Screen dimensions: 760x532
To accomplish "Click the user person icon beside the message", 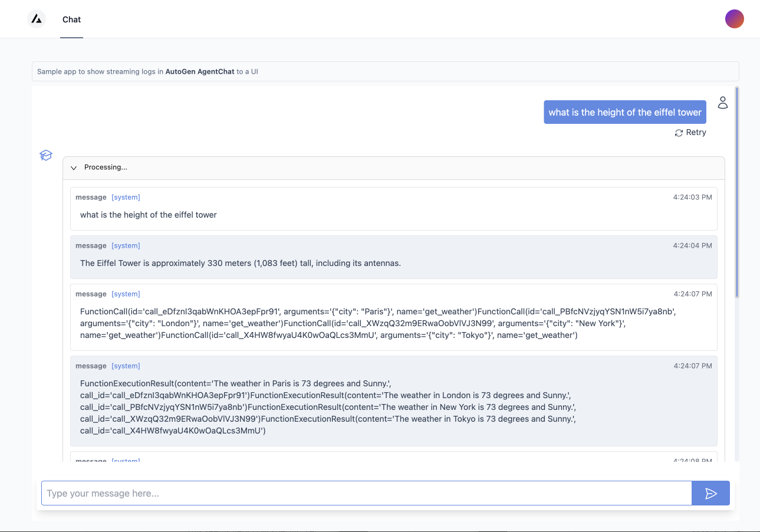I will (x=723, y=103).
